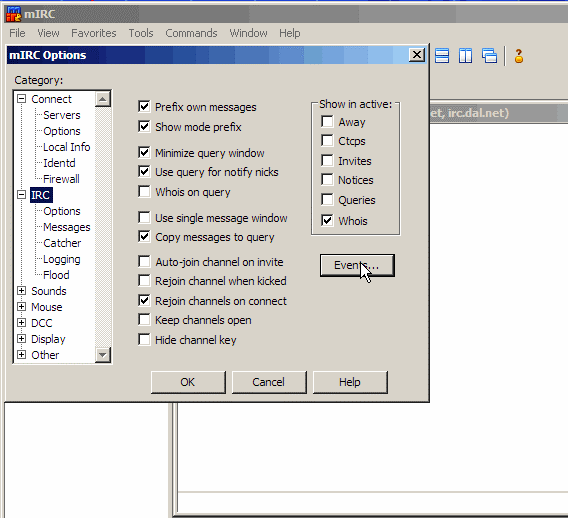The image size is (568, 518).
Task: Uncheck Prefix own messages
Action: point(144,106)
